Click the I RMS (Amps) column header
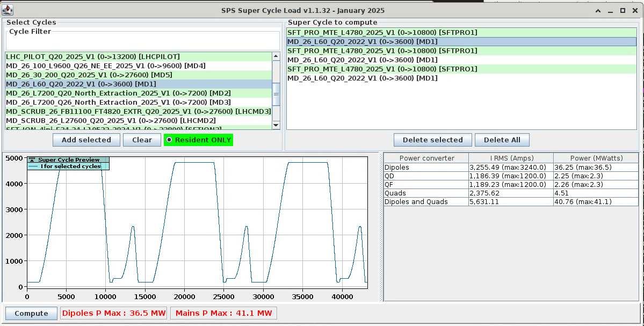 click(510, 158)
